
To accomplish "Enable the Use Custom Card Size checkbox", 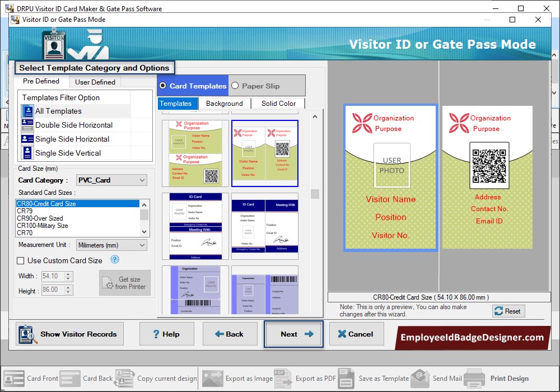I will tap(21, 260).
